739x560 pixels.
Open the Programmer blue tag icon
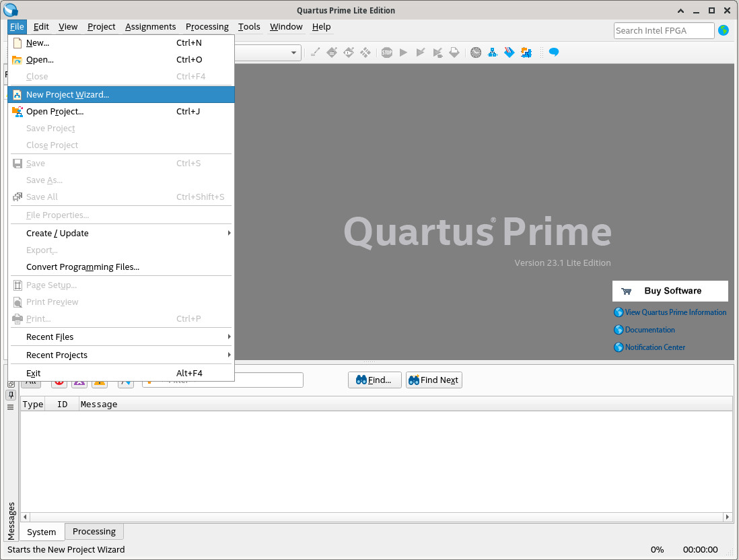509,53
